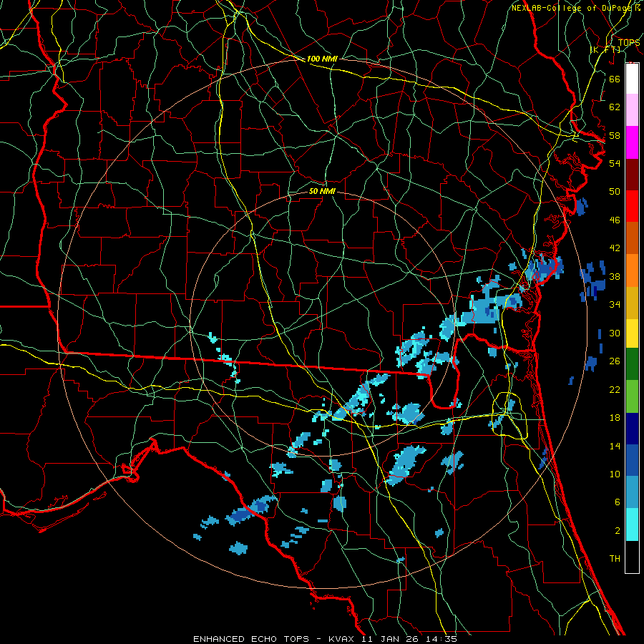This screenshot has width=644, height=644.
Task: Click the single-digit '2' legend value
Action: pos(617,531)
